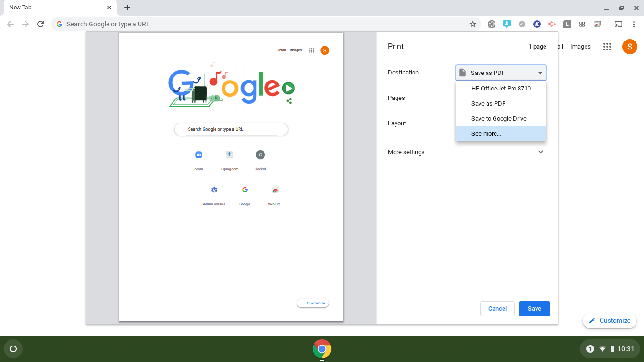The width and height of the screenshot is (644, 362).
Task: Click the Google icon in the address bar
Action: tap(59, 24)
